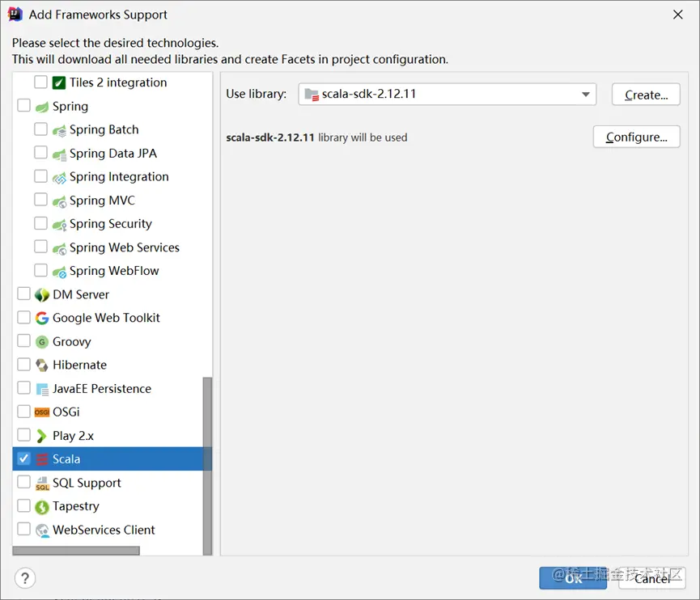The height and width of the screenshot is (600, 700).
Task: Enable the JavaEE Persistence checkbox
Action: pos(23,387)
